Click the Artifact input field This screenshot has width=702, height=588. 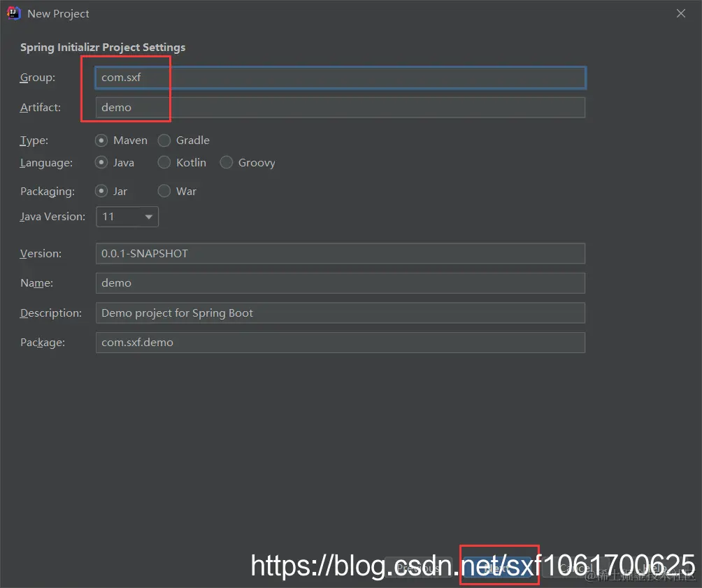[x=341, y=108]
